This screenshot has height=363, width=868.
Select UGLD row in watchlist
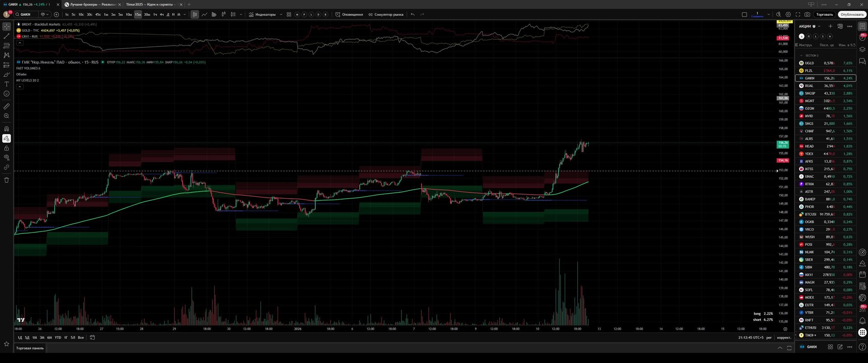pyautogui.click(x=826, y=63)
